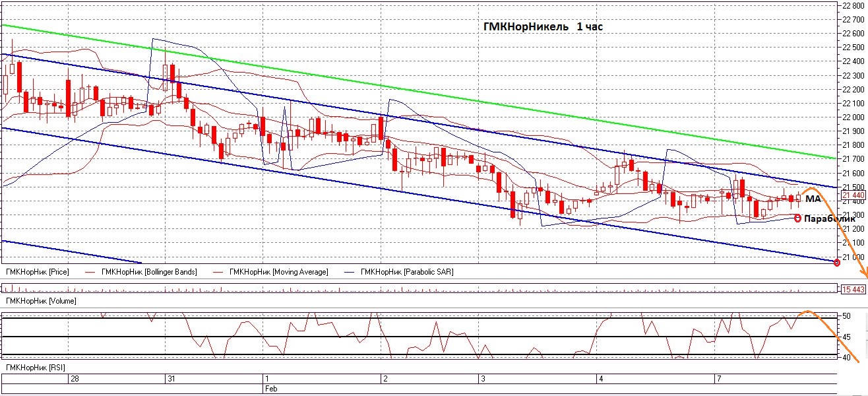Viewport: 868px width, 396px height.
Task: Click the 22 800 price axis label
Action: click(853, 5)
